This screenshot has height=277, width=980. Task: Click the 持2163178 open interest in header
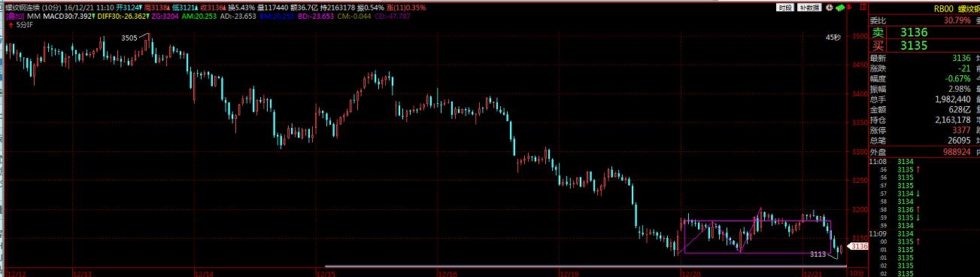click(x=337, y=7)
